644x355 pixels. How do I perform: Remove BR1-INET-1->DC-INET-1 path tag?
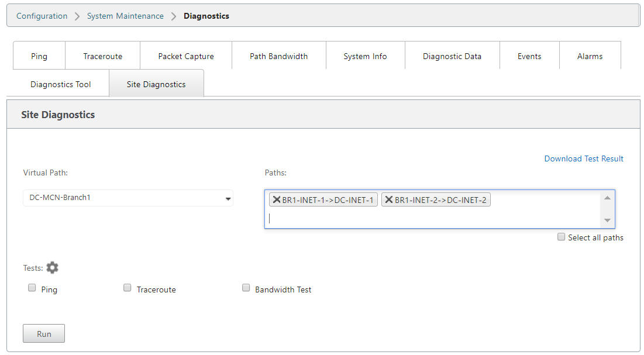pos(277,200)
